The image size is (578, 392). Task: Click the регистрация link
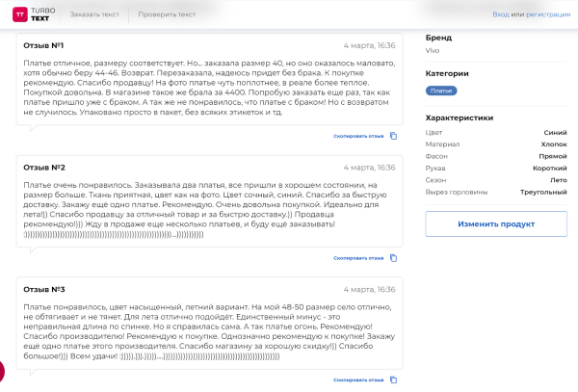click(x=547, y=14)
